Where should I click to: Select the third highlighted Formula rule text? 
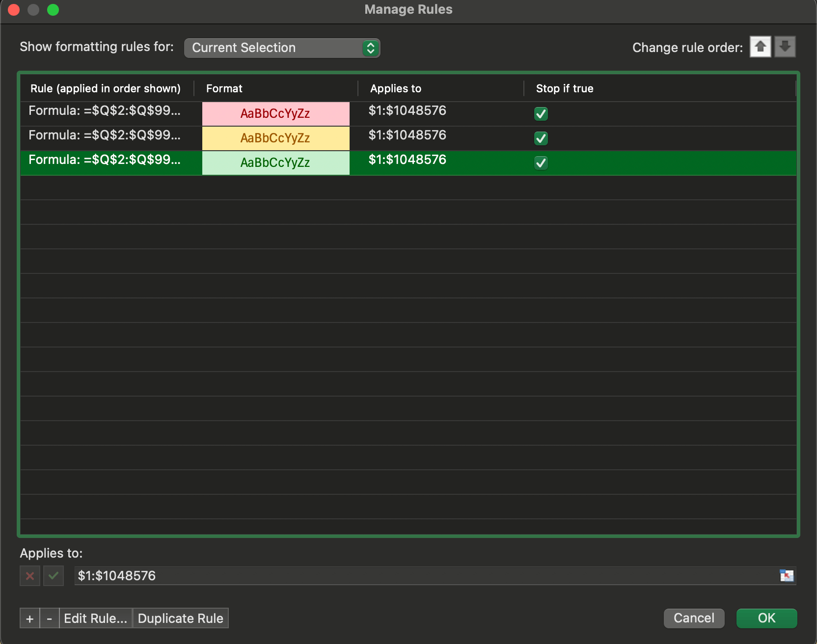coord(105,160)
